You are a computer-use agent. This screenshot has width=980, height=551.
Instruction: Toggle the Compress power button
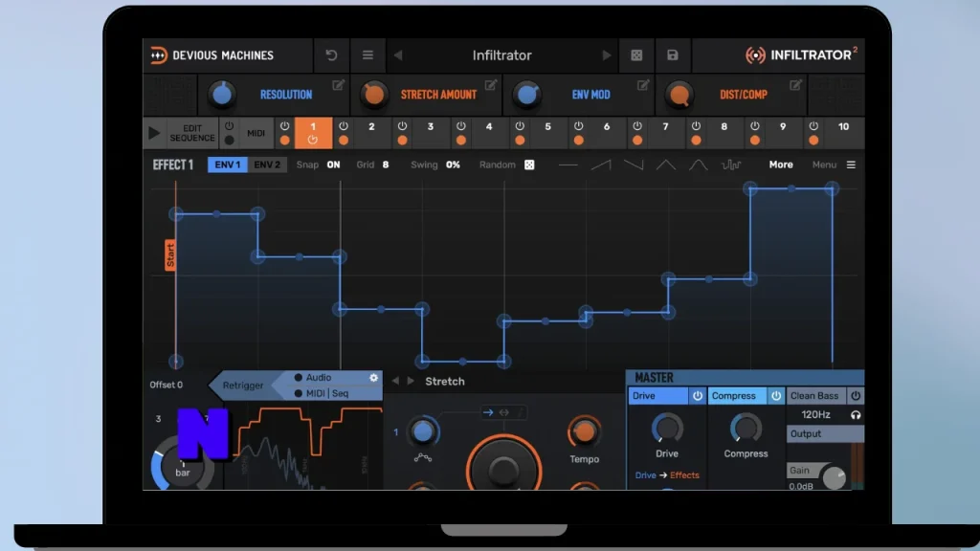pyautogui.click(x=775, y=395)
